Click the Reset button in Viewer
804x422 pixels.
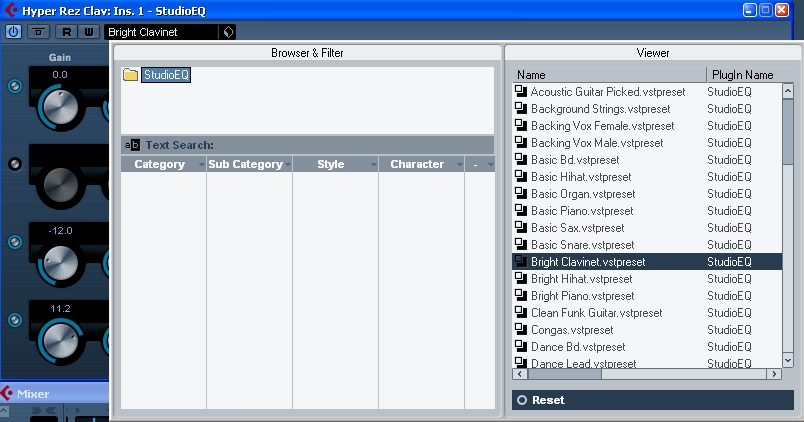(652, 400)
